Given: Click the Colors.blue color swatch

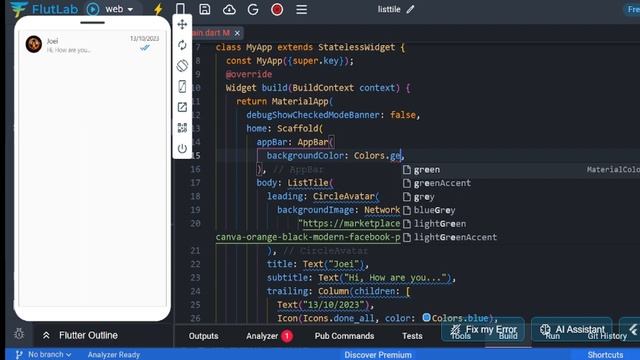Looking at the screenshot, I should coord(426,317).
